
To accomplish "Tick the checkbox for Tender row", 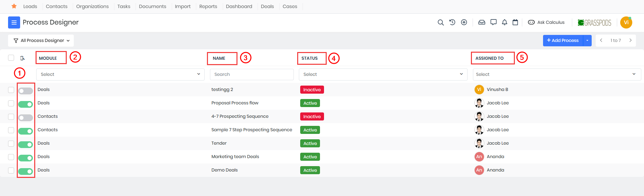I will pyautogui.click(x=11, y=144).
